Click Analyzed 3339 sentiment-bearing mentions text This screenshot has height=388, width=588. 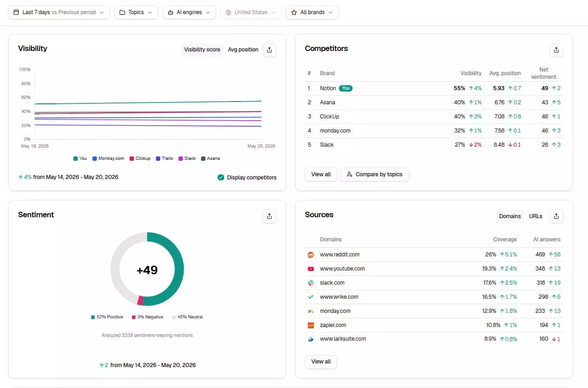(147, 336)
